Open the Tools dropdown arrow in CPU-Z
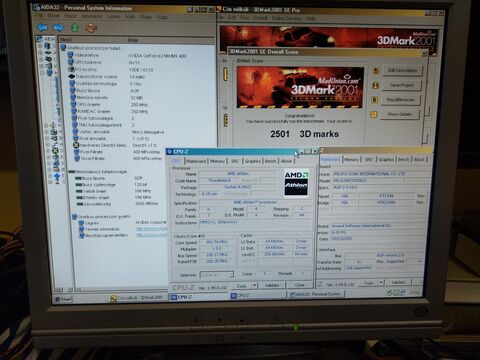 pyautogui.click(x=254, y=286)
